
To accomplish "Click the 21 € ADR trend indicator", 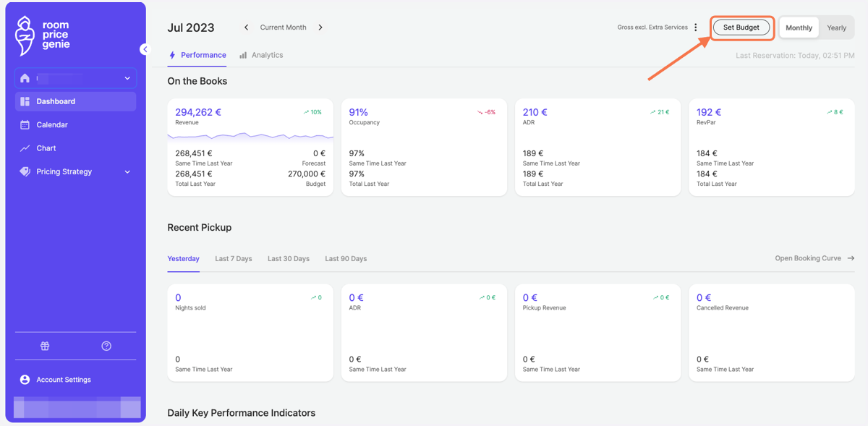I will point(660,112).
